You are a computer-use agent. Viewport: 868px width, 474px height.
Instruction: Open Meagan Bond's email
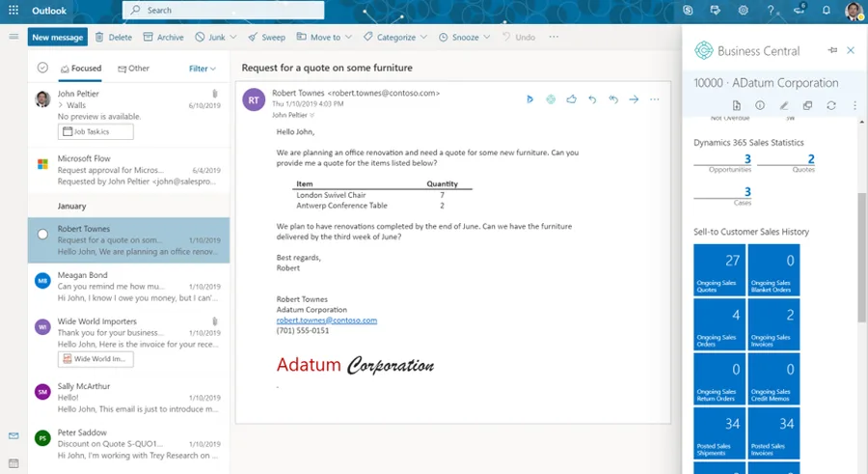(x=128, y=286)
